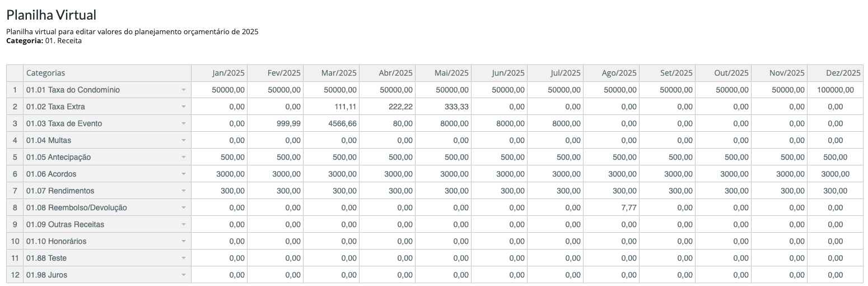Image resolution: width=868 pixels, height=286 pixels.
Task: Open dropdown arrow for Taxa Extra row
Action: tap(184, 107)
